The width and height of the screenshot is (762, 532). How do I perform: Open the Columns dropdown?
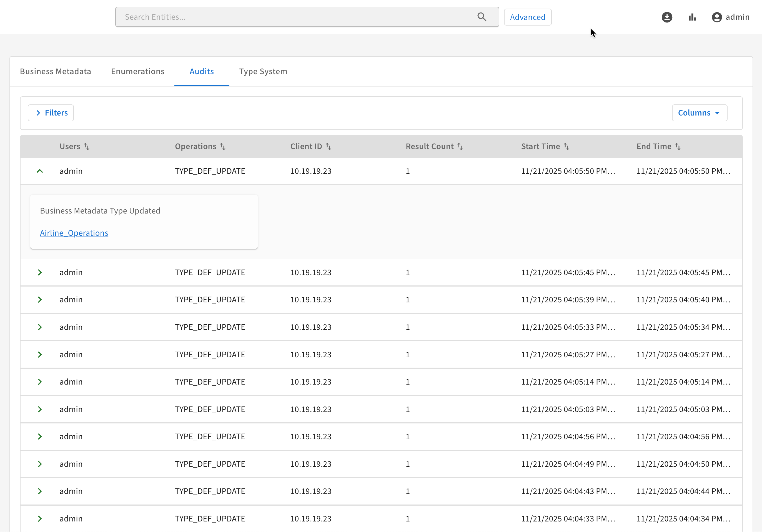[699, 113]
